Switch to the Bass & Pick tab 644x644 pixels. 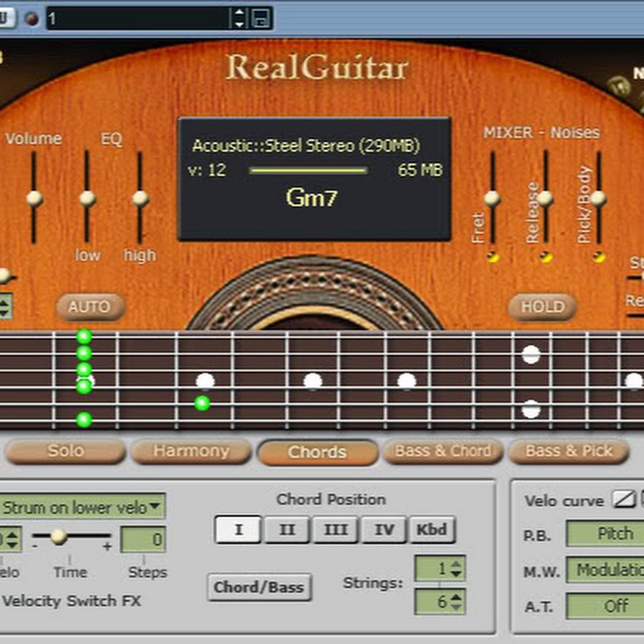click(569, 452)
